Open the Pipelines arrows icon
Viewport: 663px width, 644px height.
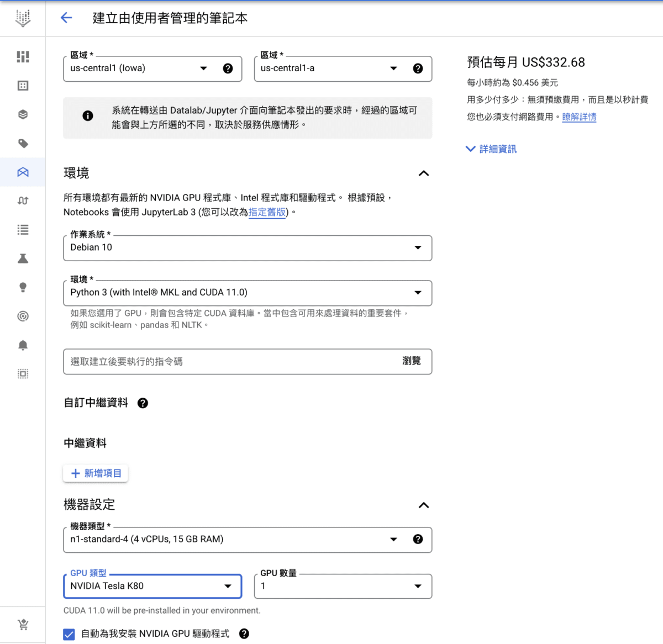click(x=23, y=200)
